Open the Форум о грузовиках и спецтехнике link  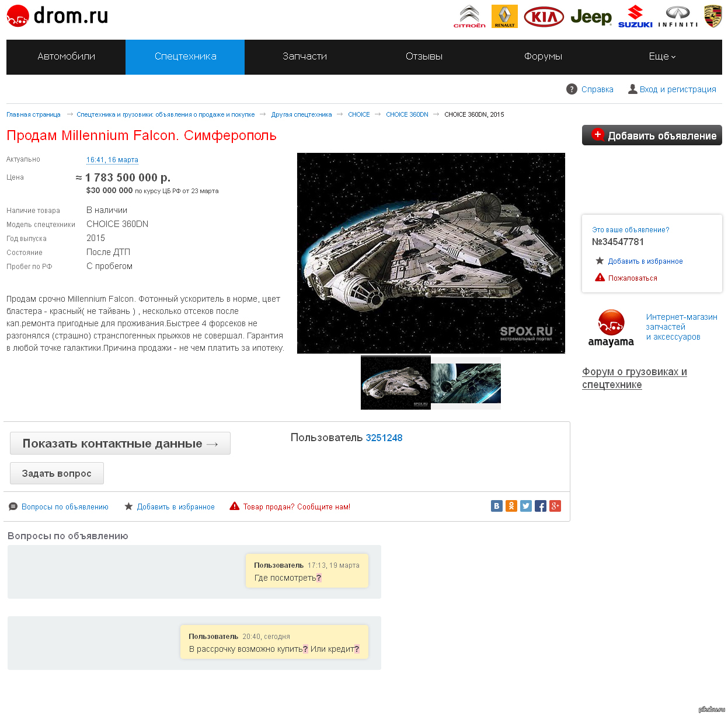[x=635, y=378]
